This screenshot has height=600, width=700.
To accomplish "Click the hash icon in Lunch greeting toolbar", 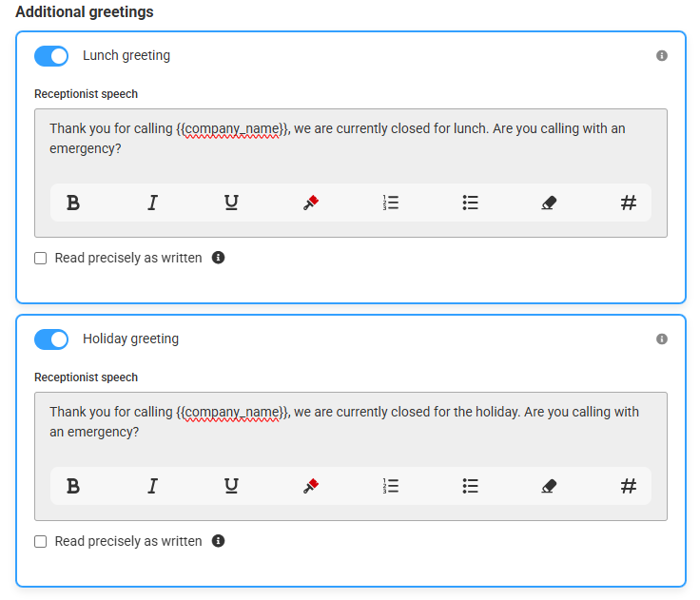I will pyautogui.click(x=629, y=203).
